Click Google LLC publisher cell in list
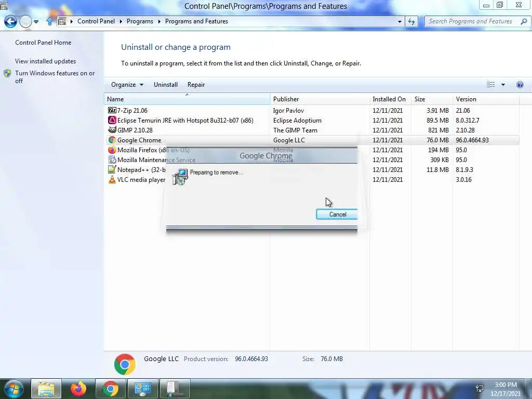 coord(289,140)
